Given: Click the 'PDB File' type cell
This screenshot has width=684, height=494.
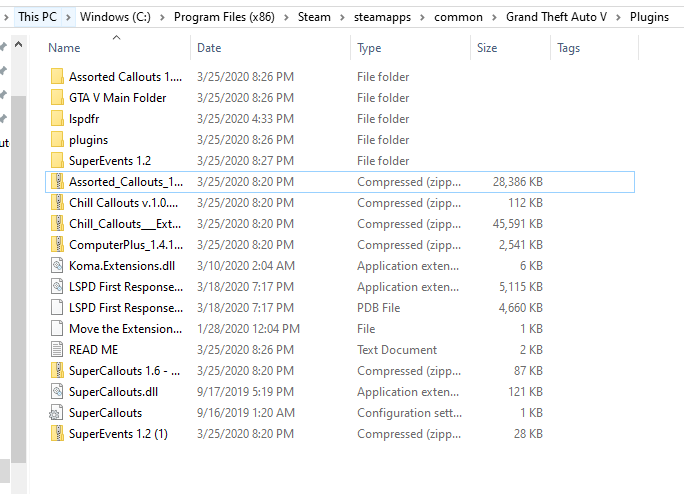Looking at the screenshot, I should coord(378,308).
